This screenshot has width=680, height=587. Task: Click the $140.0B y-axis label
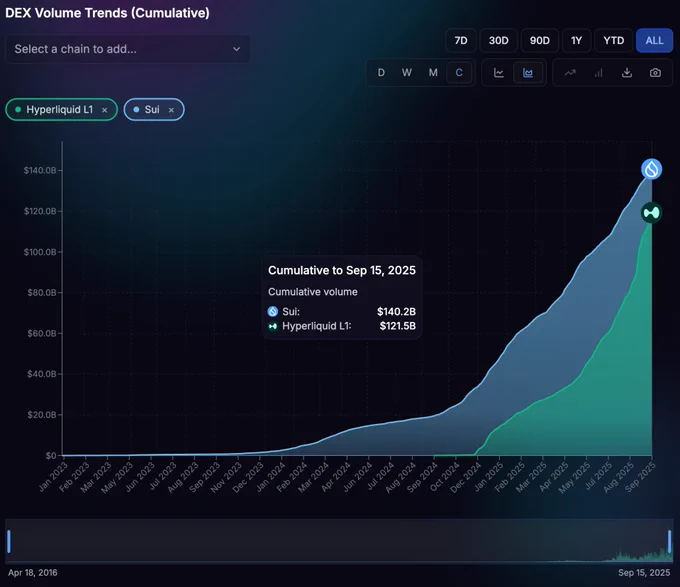40,170
